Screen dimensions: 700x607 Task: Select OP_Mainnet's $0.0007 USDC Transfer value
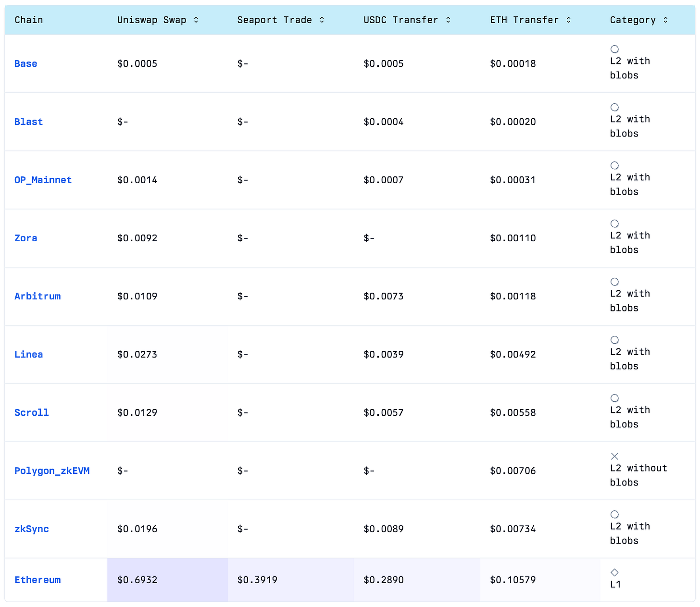coord(384,180)
